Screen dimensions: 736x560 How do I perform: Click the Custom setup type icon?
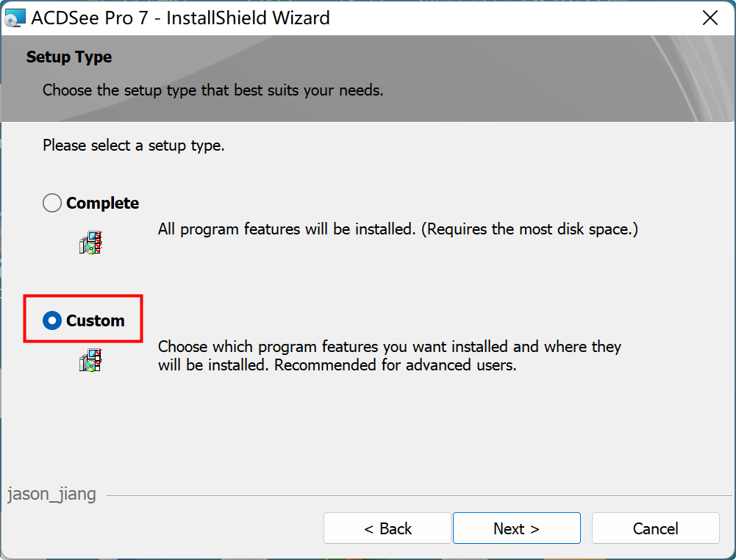pos(90,360)
